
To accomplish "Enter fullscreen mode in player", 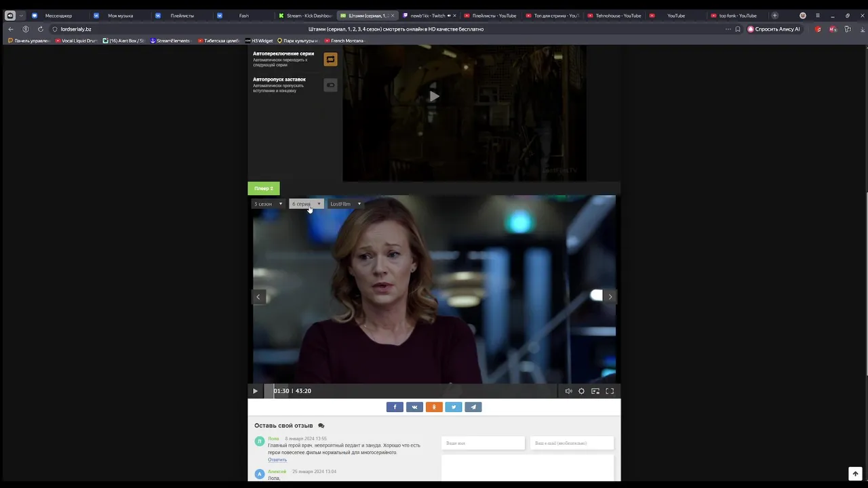I will (x=610, y=391).
